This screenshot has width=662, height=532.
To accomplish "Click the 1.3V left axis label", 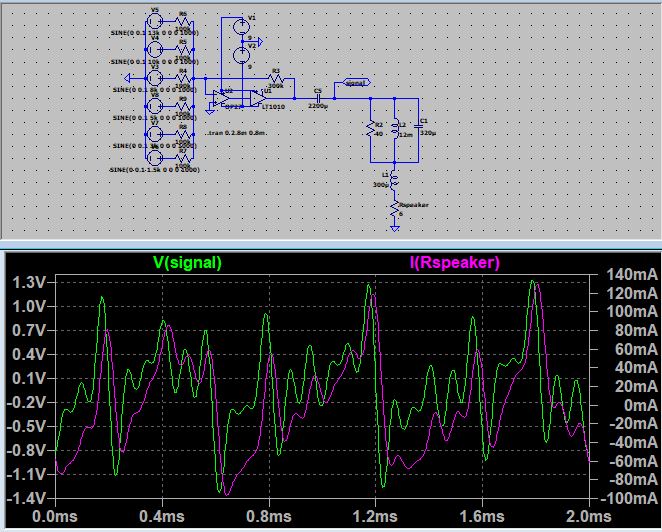I will [x=28, y=282].
